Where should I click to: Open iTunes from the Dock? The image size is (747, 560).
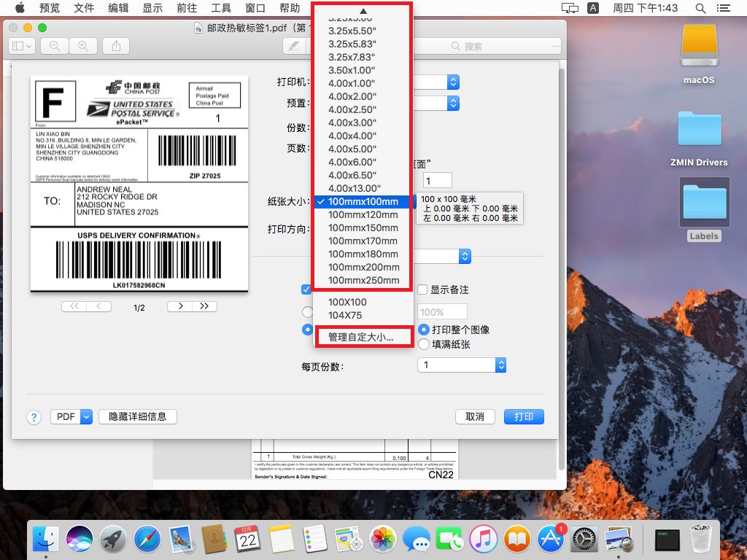[x=483, y=539]
